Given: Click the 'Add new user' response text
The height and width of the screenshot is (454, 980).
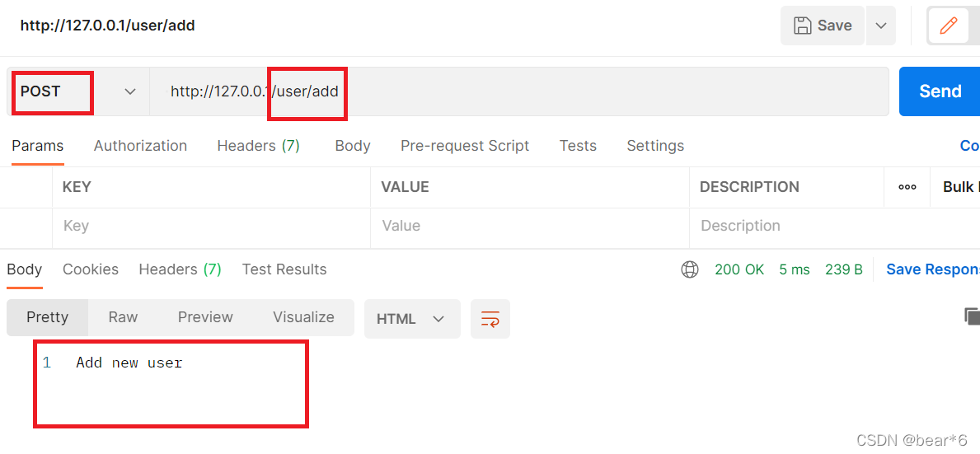Looking at the screenshot, I should [129, 363].
